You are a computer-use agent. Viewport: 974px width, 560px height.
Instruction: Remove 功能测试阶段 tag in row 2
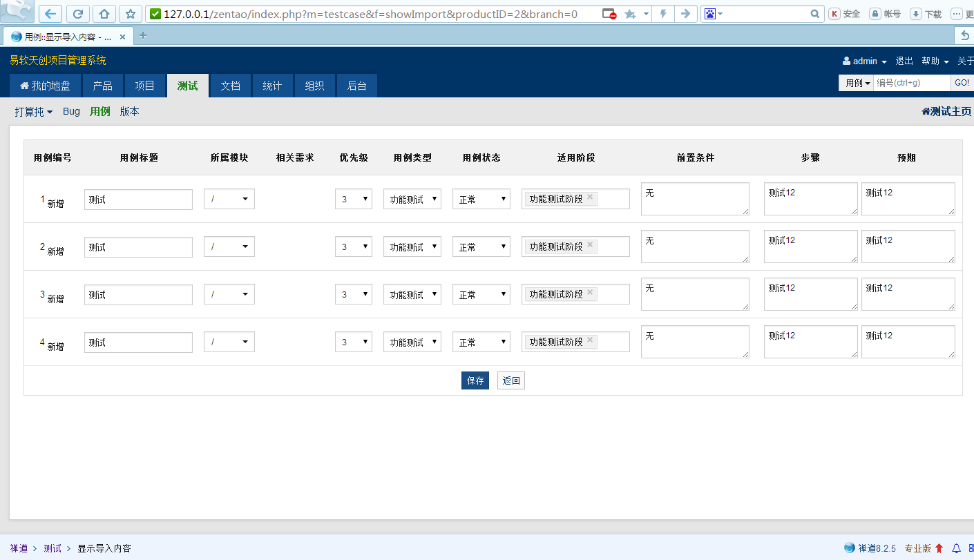(590, 245)
